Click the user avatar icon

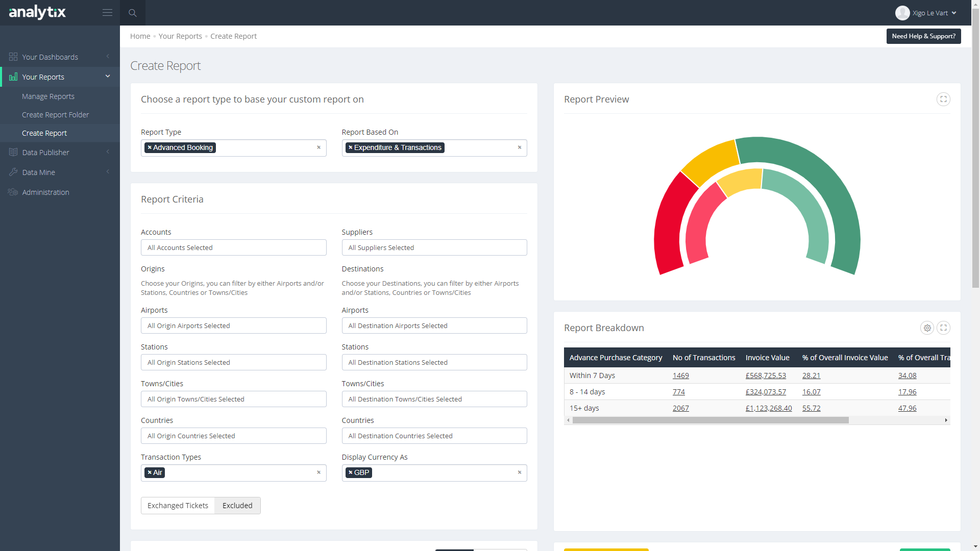pyautogui.click(x=902, y=13)
